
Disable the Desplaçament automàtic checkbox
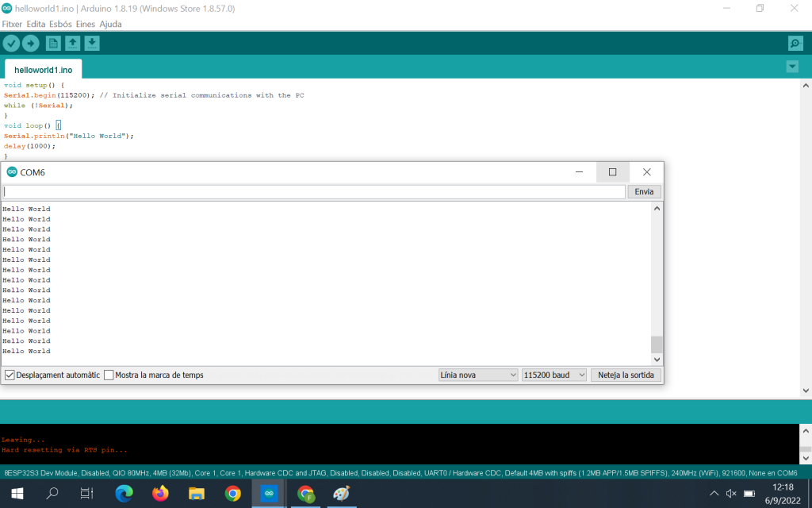10,375
